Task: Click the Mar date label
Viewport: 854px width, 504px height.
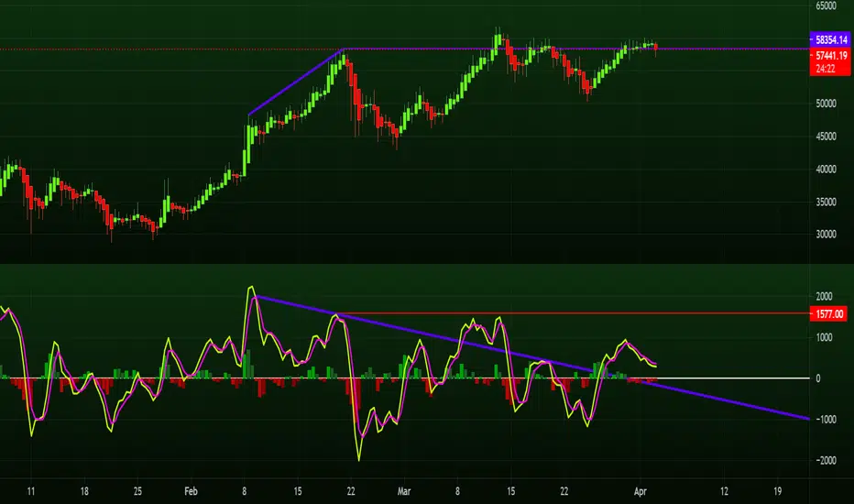Action: [404, 491]
